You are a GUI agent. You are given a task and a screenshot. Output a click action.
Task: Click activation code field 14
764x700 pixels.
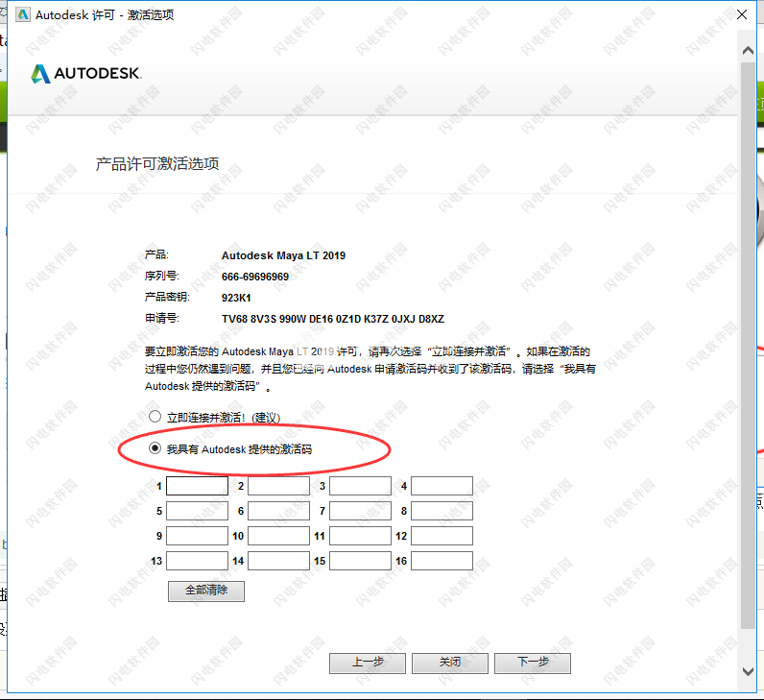click(278, 561)
